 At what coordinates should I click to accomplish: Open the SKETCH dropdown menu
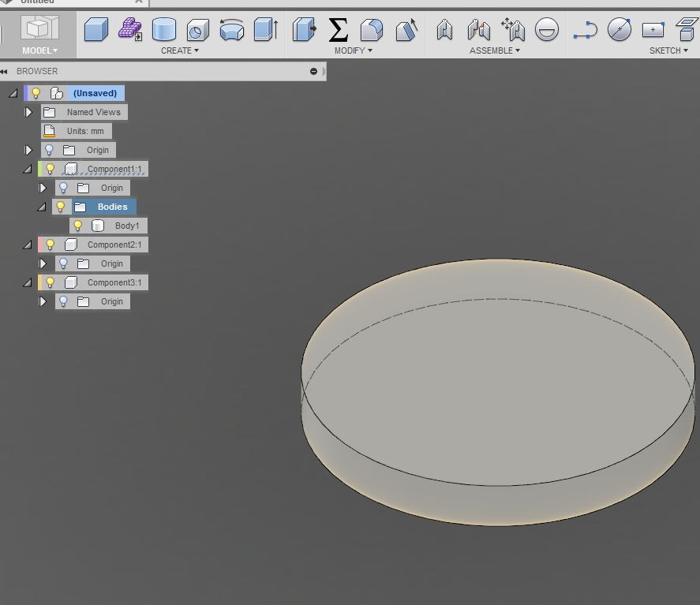click(667, 50)
